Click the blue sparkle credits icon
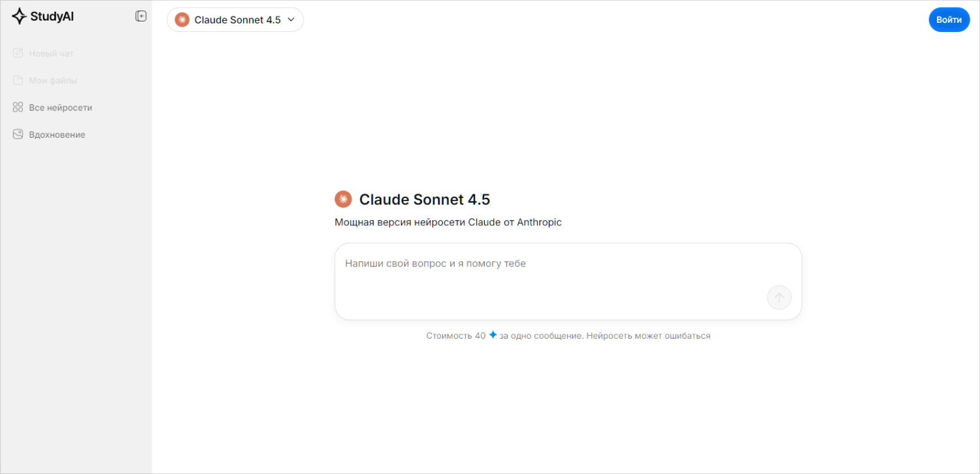Screen dimensions: 980x474 click(x=493, y=335)
